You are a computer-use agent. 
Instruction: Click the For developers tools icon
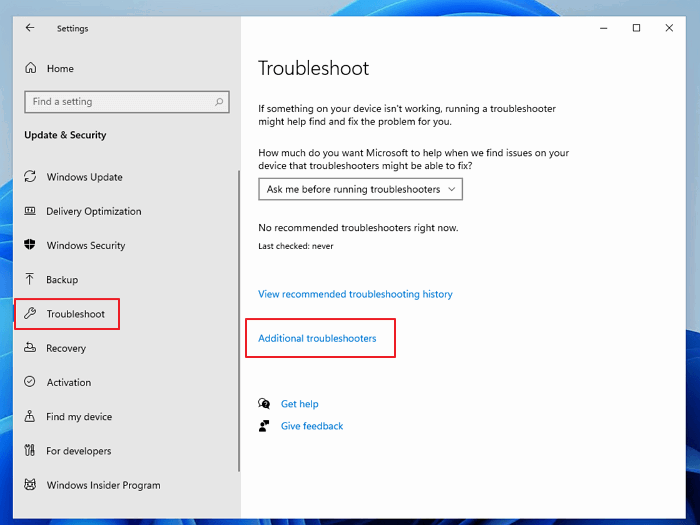pos(29,450)
